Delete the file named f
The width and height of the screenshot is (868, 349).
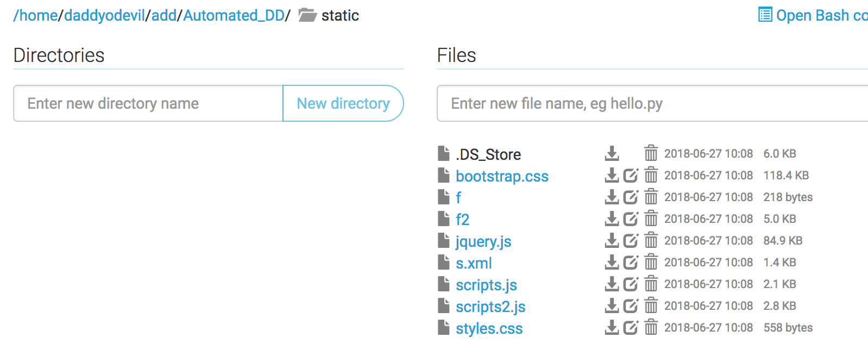651,197
